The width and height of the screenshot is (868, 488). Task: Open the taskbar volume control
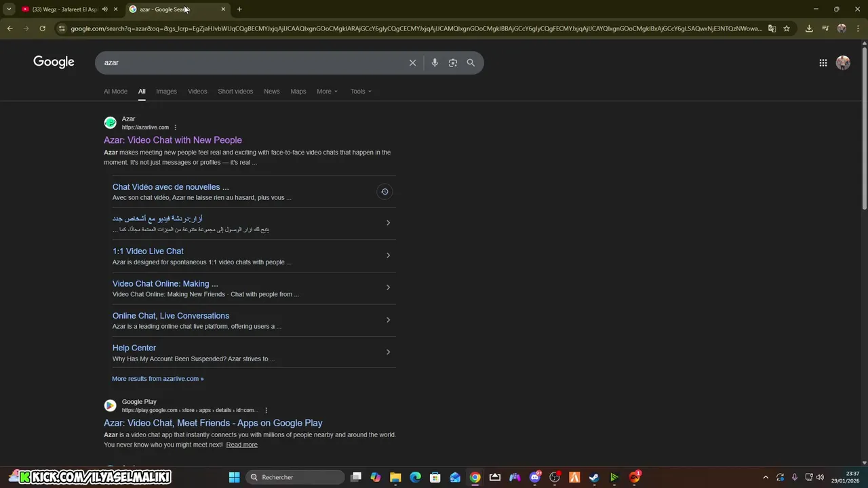pos(820,477)
